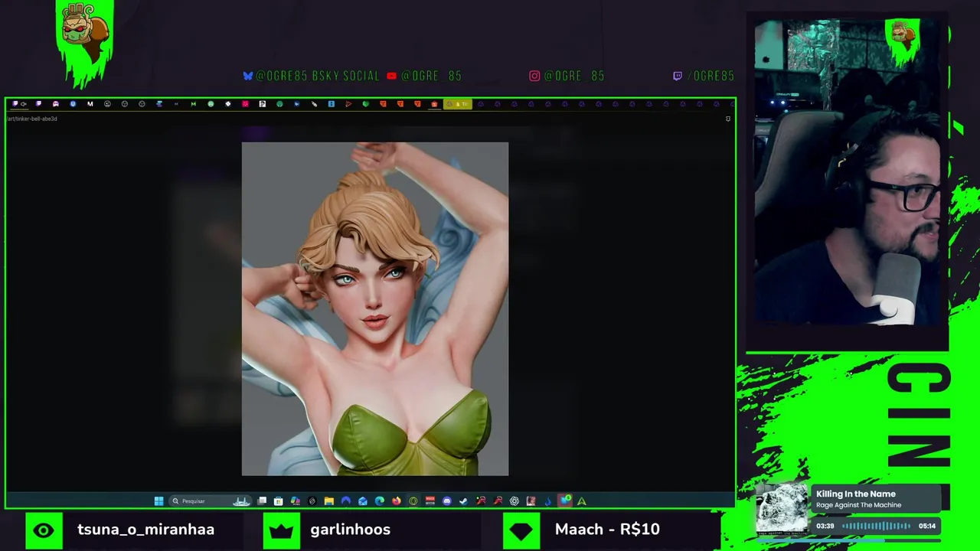Open the ChatGPT taskbar icon
Viewport: 980px width, 551px height.
coord(514,501)
